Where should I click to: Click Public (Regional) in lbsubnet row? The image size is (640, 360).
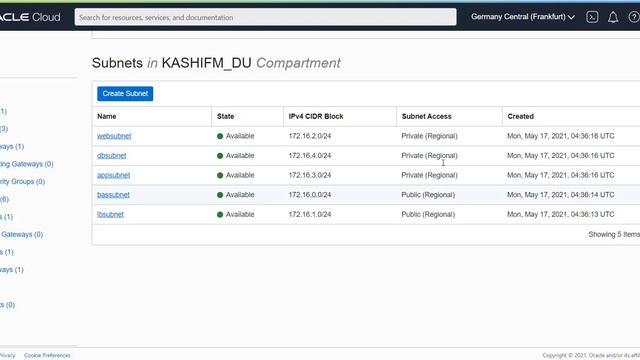click(x=428, y=214)
